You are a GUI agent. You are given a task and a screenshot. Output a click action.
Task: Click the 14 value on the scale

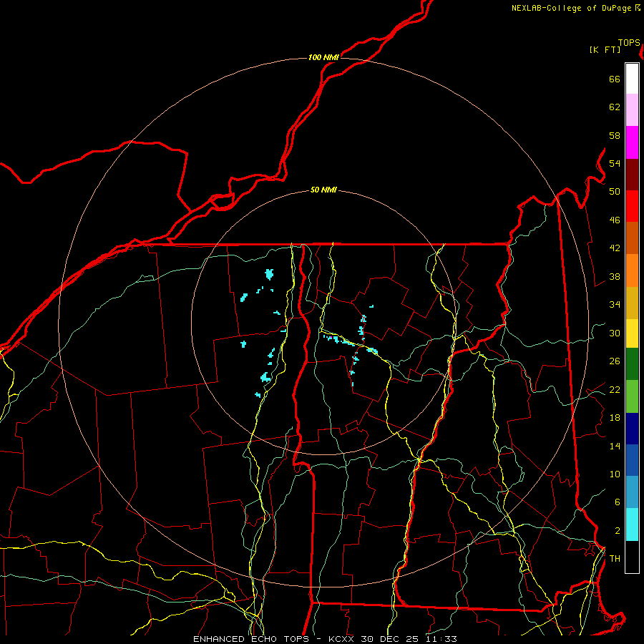[x=615, y=446]
